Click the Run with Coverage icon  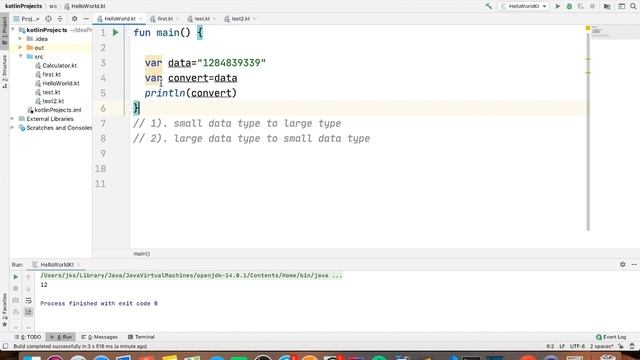click(x=580, y=6)
